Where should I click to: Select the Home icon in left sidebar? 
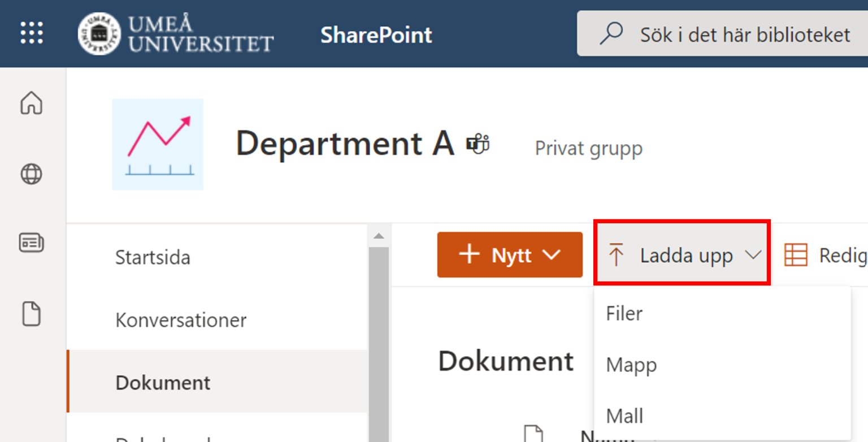32,104
